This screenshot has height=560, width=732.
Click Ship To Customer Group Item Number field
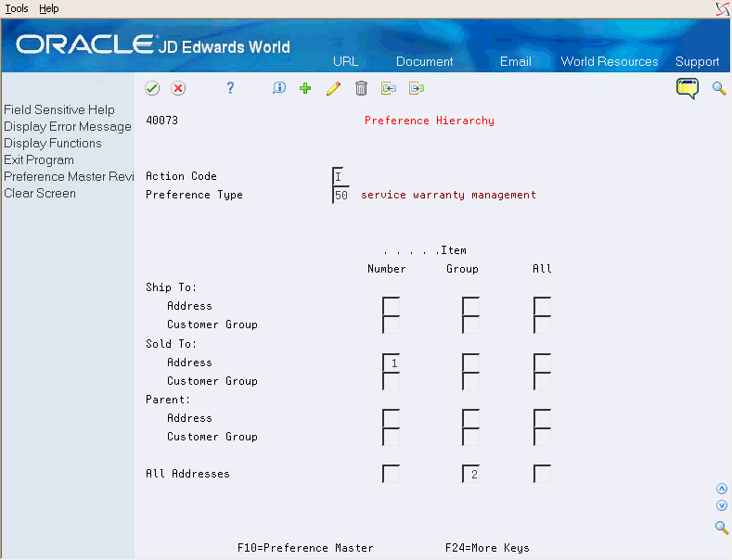[x=391, y=325]
